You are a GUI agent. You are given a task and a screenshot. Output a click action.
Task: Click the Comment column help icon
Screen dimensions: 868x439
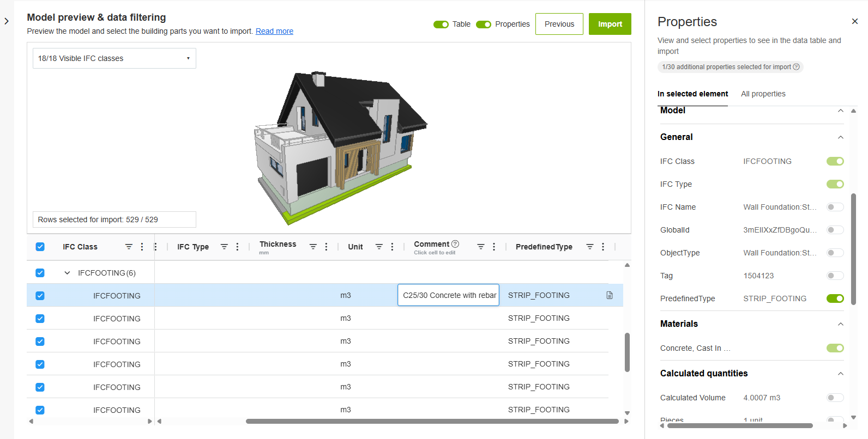point(455,244)
